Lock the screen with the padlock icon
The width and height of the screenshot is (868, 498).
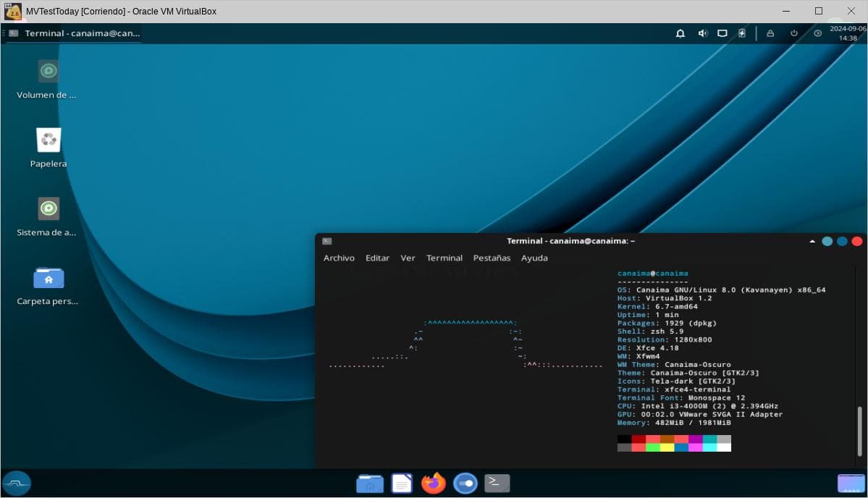770,33
